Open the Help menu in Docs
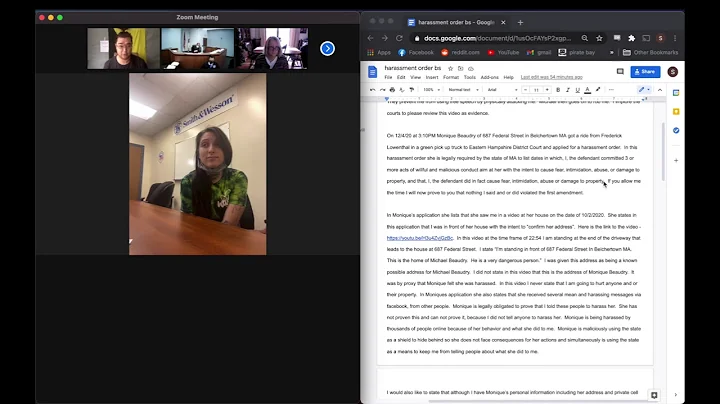 (x=508, y=77)
